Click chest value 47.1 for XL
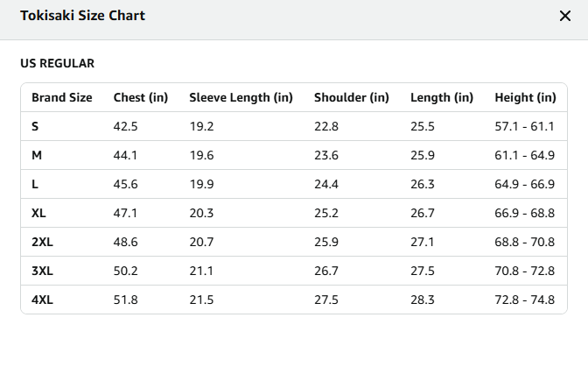The image size is (588, 374). pos(125,214)
